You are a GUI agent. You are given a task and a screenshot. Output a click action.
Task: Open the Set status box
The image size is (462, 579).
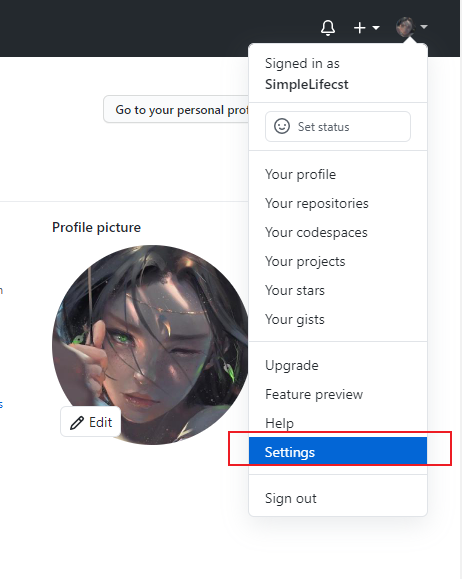point(338,126)
